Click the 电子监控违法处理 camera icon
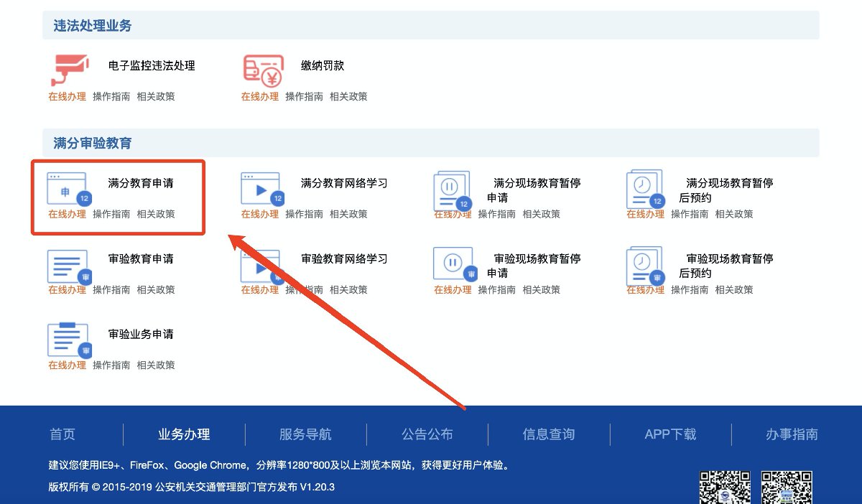Image resolution: width=862 pixels, height=504 pixels. [x=69, y=70]
